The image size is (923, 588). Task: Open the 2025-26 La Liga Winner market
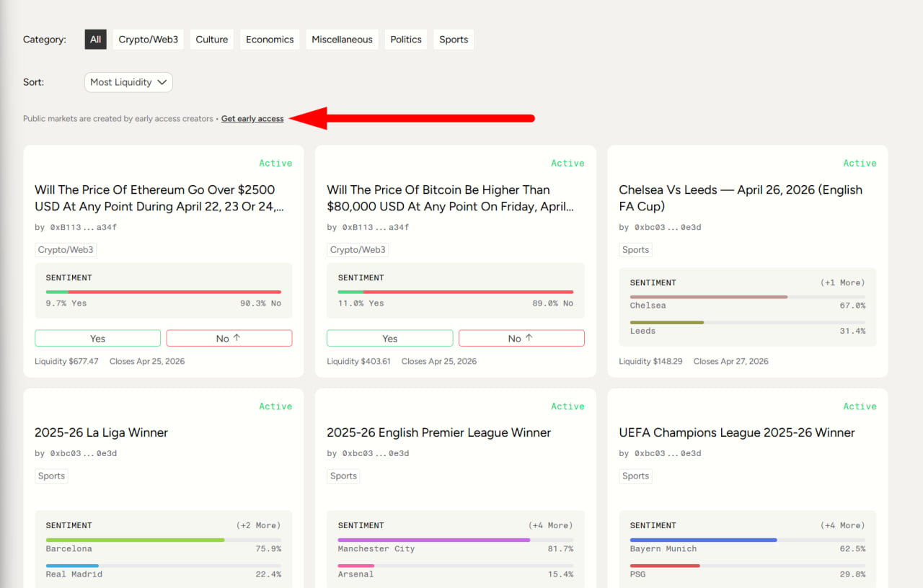[x=101, y=433]
